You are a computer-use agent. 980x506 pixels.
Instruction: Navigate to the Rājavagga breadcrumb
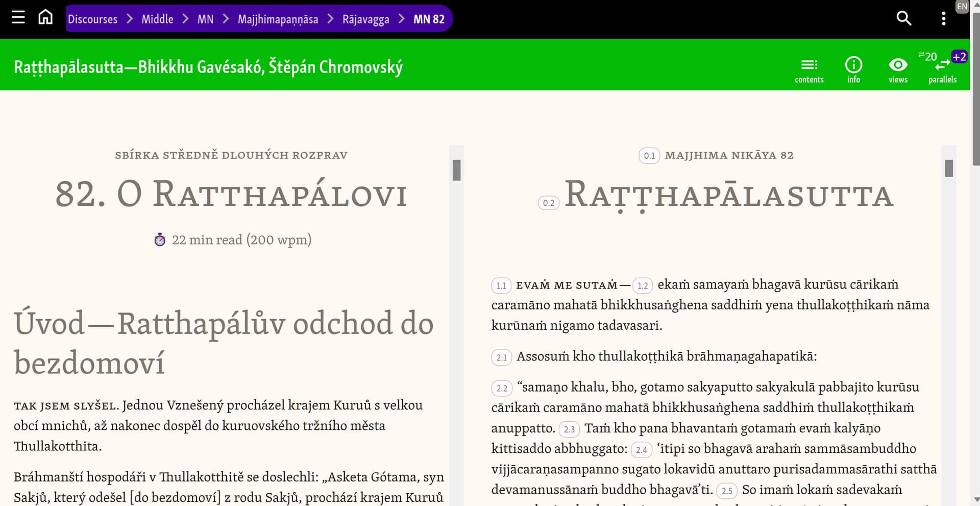[365, 19]
